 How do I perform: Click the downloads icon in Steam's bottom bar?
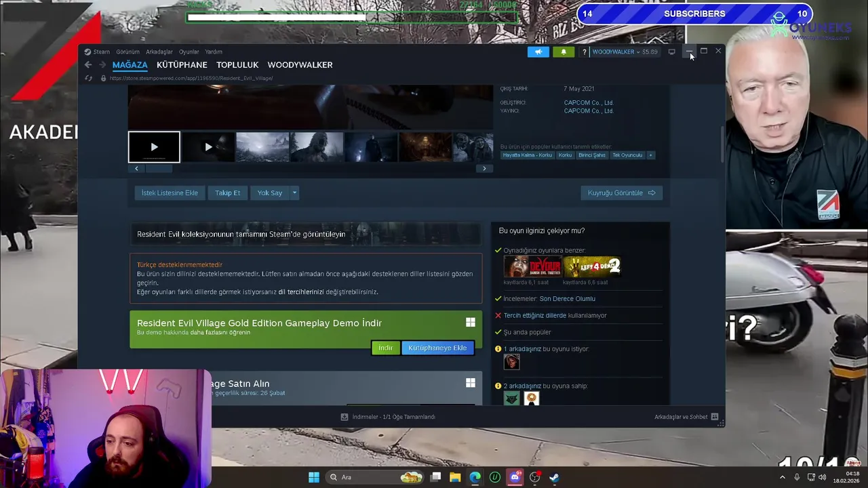click(x=344, y=417)
